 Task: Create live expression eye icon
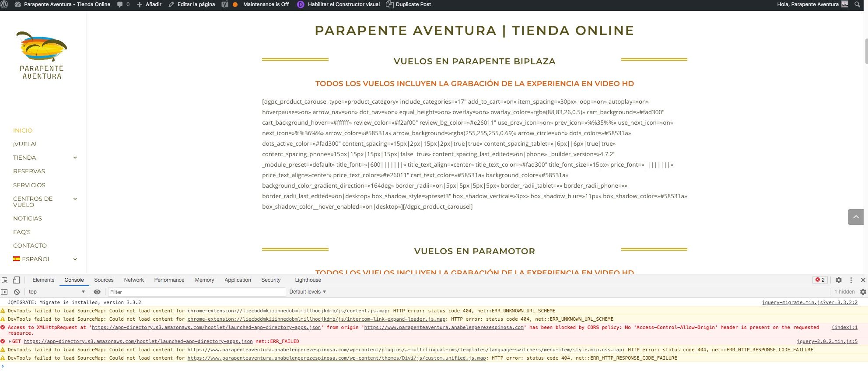97,292
